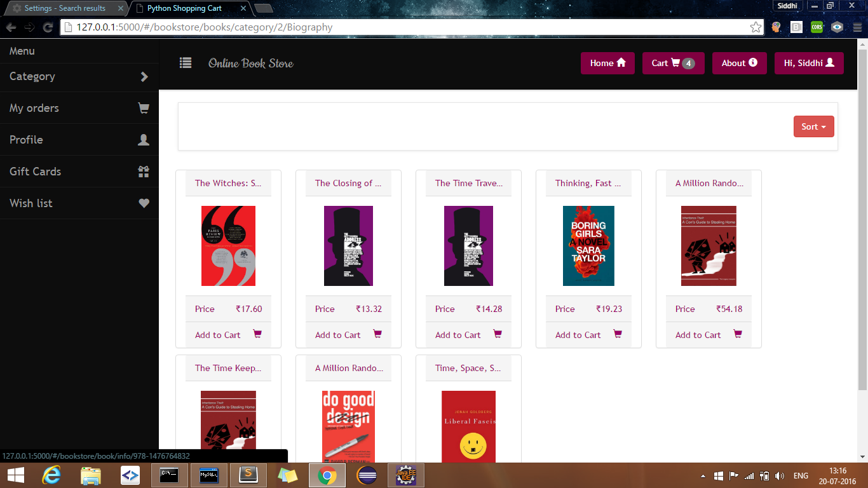Open File Explorer from taskbar
The image size is (868, 488).
[91, 475]
